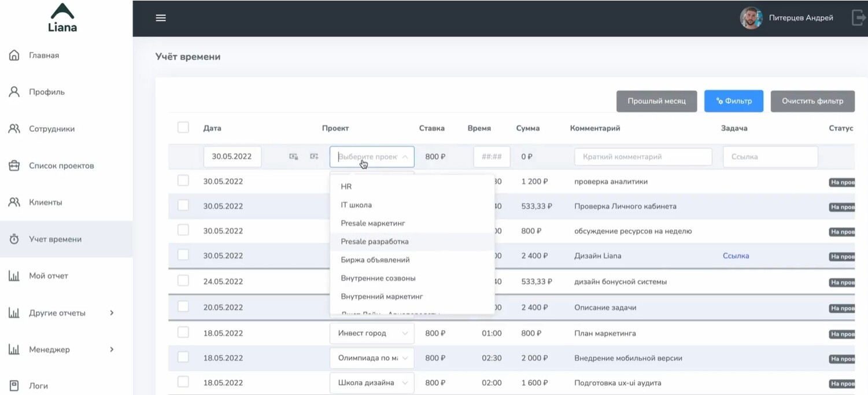Click the home icon beside Главная

click(x=14, y=56)
